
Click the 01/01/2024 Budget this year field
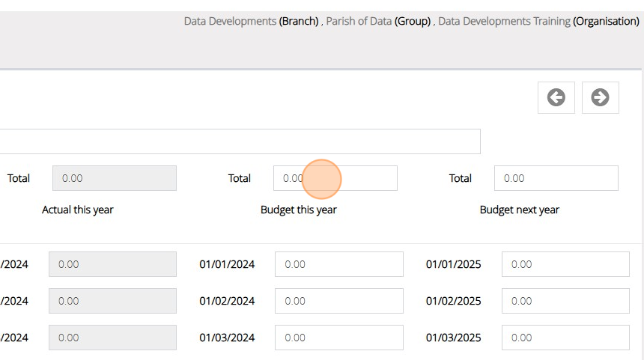coord(338,264)
